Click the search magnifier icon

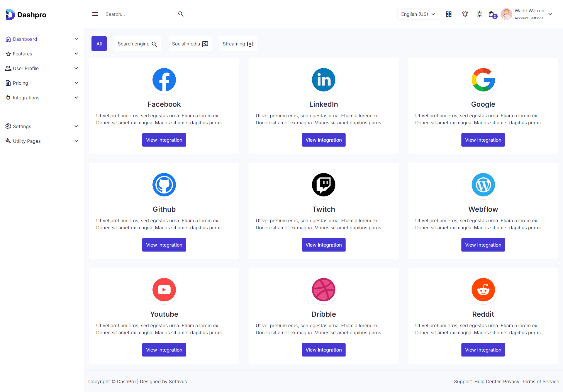point(181,14)
